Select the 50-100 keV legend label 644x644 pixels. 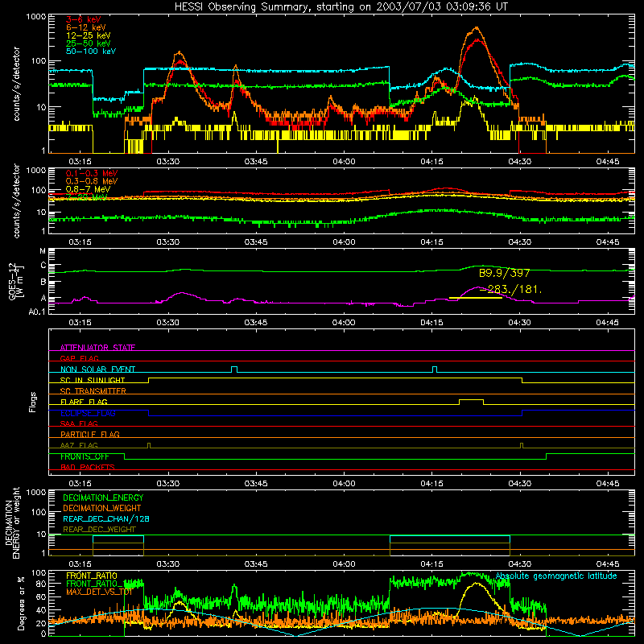pos(90,51)
